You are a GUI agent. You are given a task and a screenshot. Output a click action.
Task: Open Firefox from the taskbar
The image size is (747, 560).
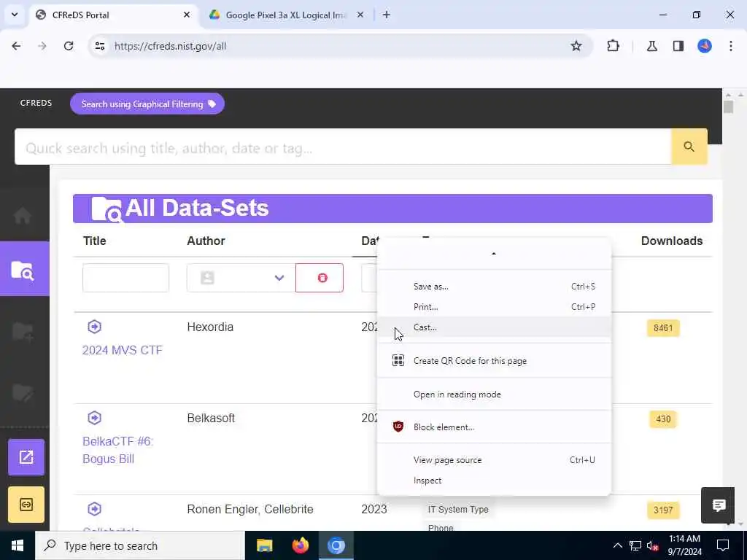click(300, 545)
